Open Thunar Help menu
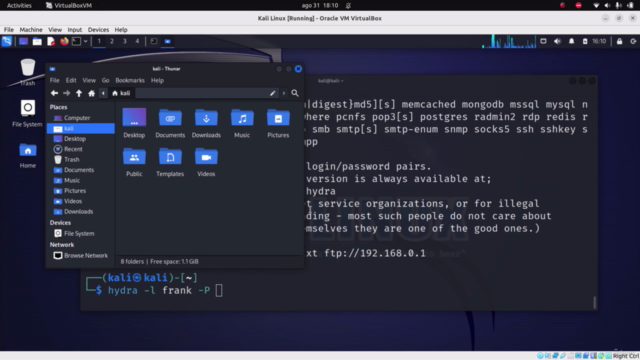 click(157, 80)
